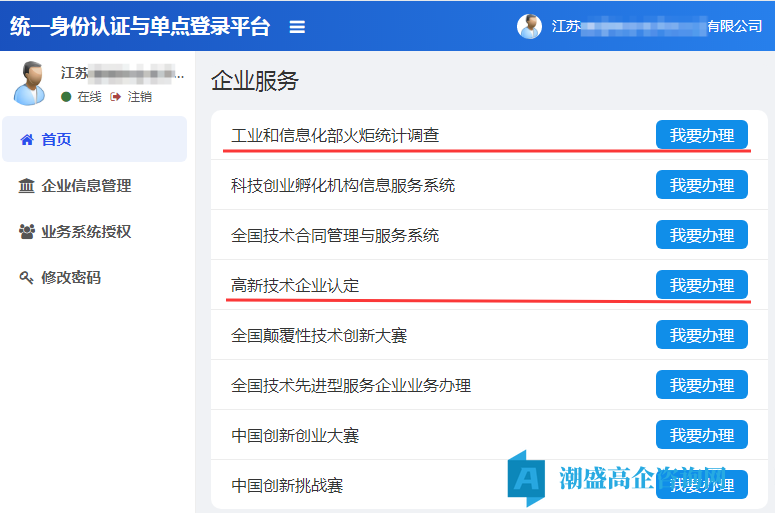Click the key icon beside 修改密码
The width and height of the screenshot is (775, 513).
(27, 278)
